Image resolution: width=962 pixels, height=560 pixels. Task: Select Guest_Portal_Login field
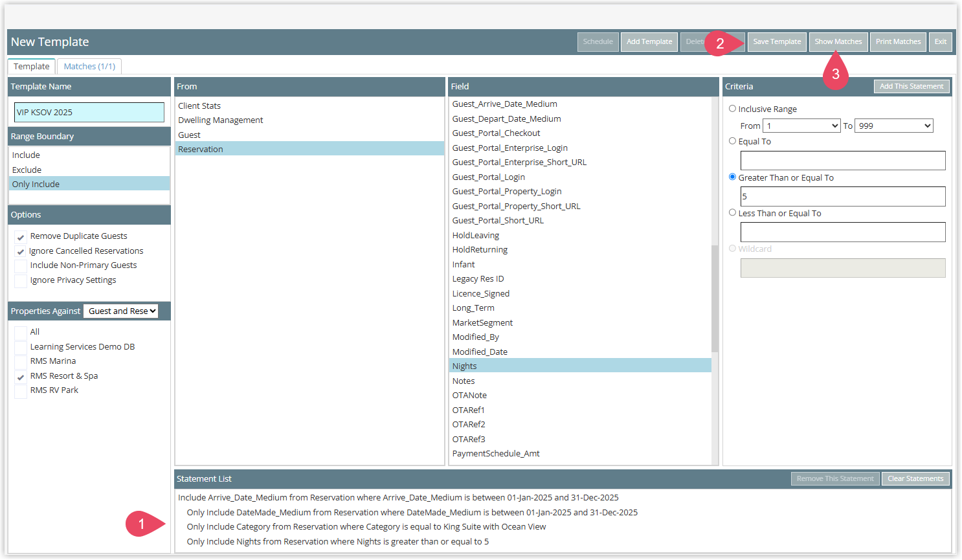click(580, 177)
